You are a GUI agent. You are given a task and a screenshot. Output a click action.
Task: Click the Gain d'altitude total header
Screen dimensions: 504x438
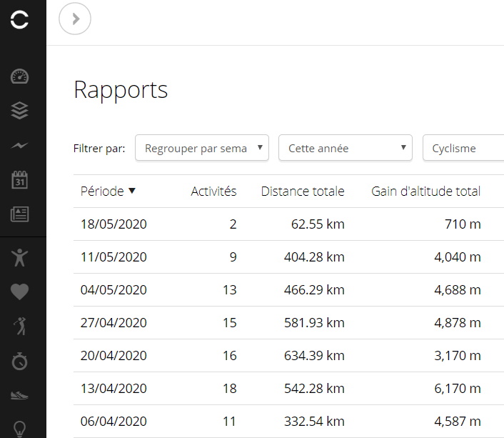click(x=425, y=191)
